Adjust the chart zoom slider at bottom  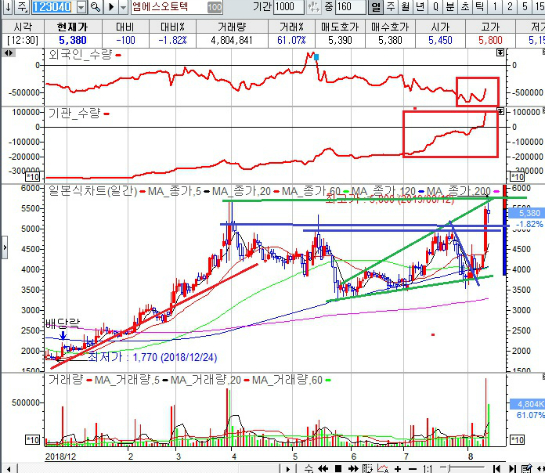coord(461,468)
